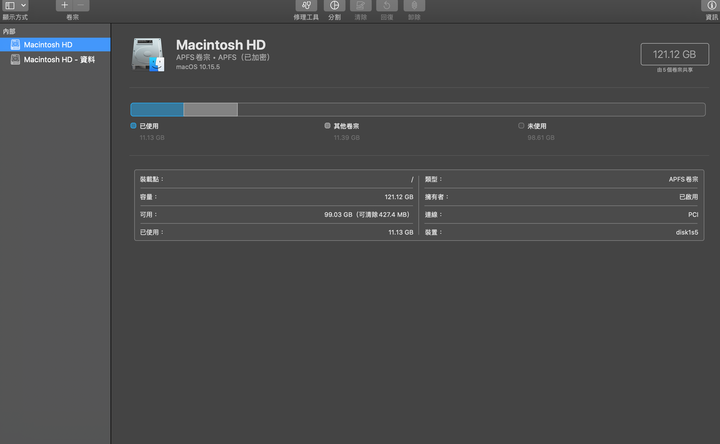
Task: Select Macintosh HD - 資料 volume in sidebar
Action: coord(55,60)
